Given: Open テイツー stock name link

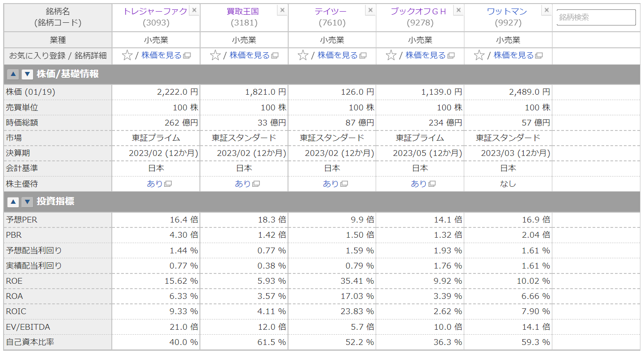Looking at the screenshot, I should click(332, 12).
